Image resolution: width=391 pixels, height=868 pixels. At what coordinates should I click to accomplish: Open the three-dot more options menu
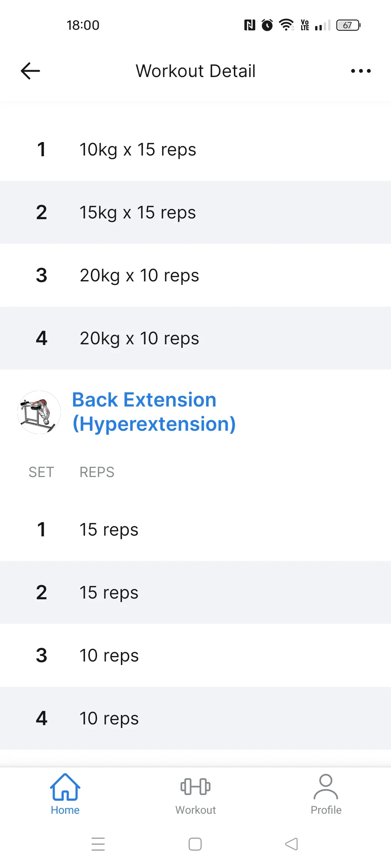click(x=361, y=71)
